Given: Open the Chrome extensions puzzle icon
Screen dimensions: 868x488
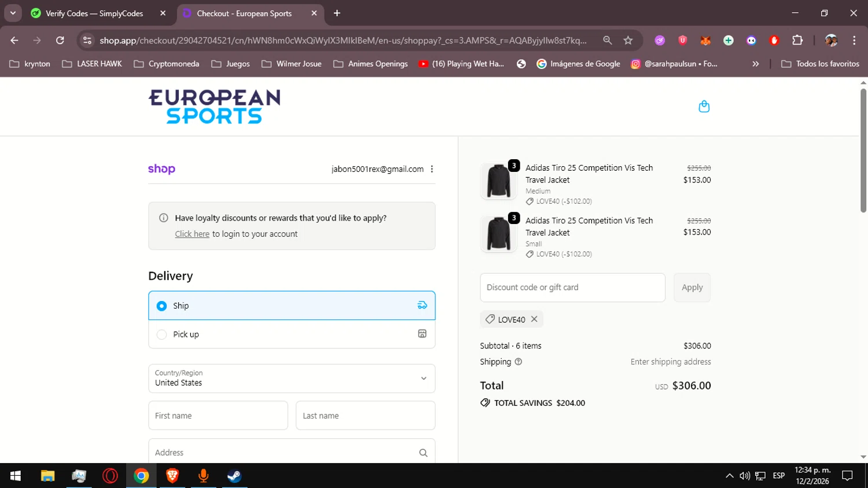Looking at the screenshot, I should (x=797, y=40).
